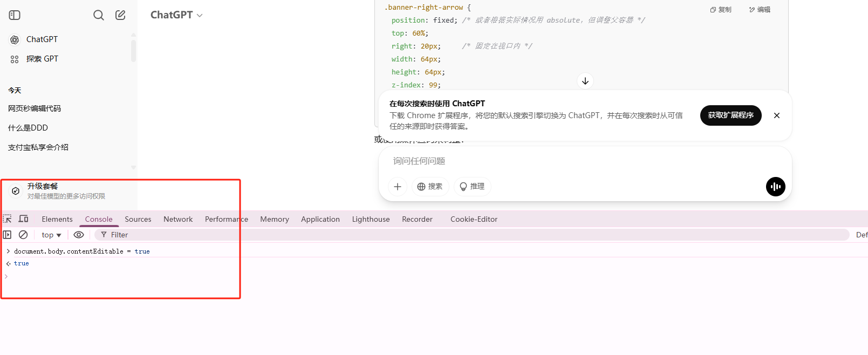Screen dimensions: 868x355
Task: Switch to the Elements tab
Action: point(57,219)
